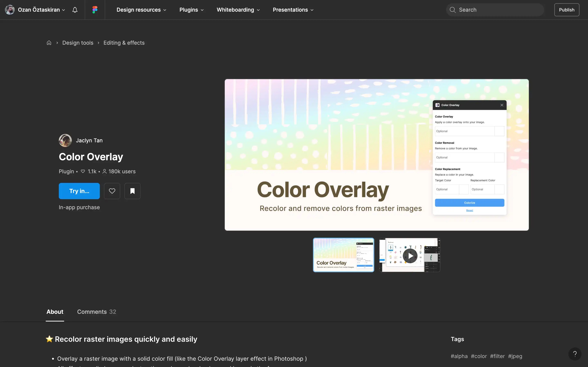The height and width of the screenshot is (367, 588).
Task: Click the blue Try in... button
Action: coord(79,191)
